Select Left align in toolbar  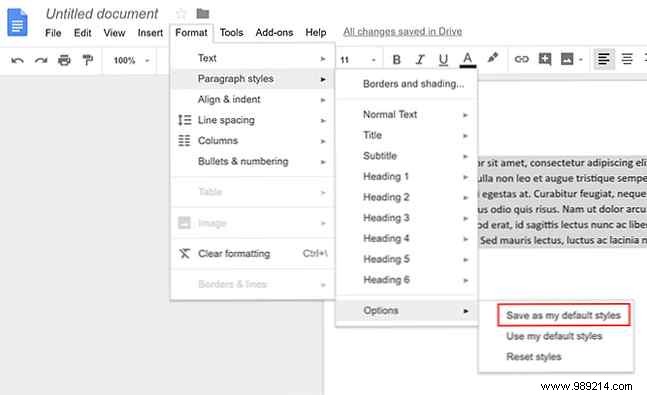(604, 59)
